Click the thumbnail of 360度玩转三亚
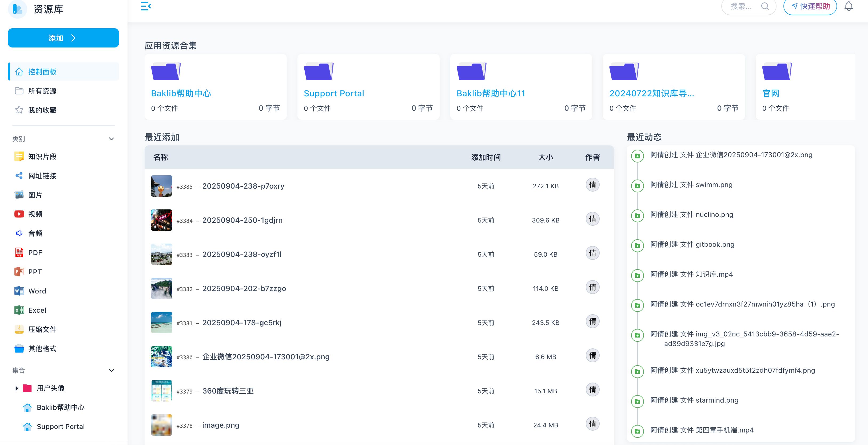Screen dimensions: 868x445 pos(161,391)
